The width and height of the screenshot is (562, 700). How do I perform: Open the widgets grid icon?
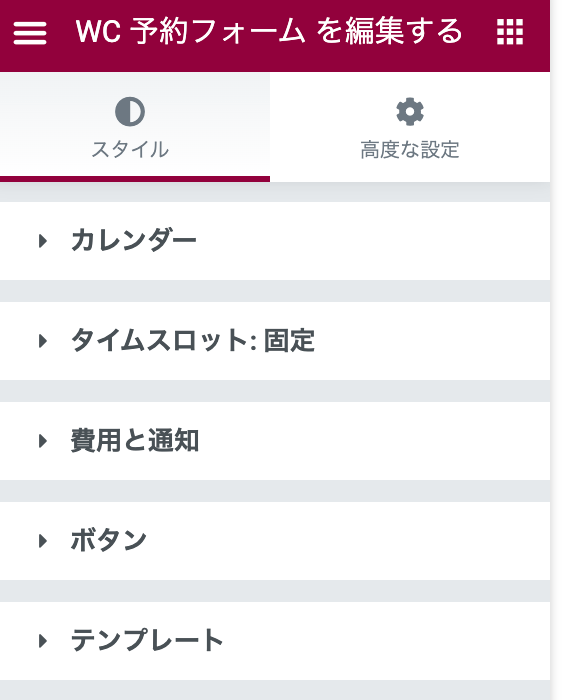(x=510, y=32)
